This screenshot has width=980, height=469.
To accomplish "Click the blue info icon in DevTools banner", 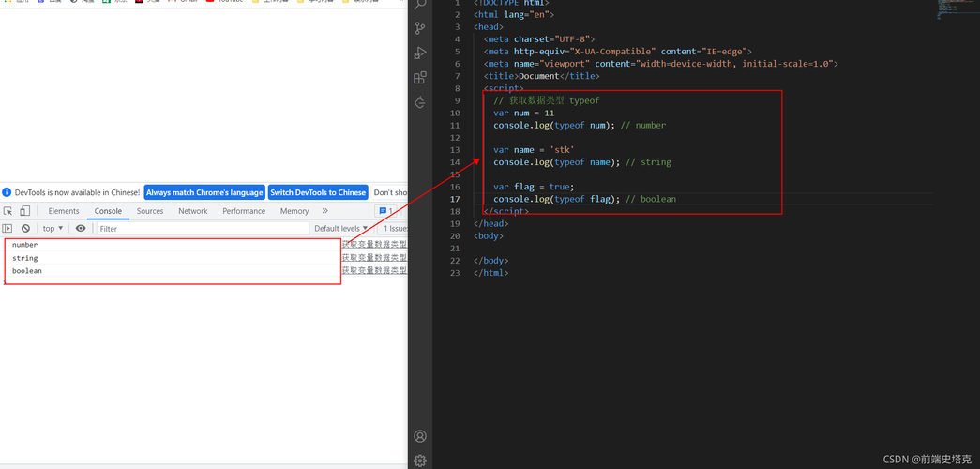I will click(7, 192).
